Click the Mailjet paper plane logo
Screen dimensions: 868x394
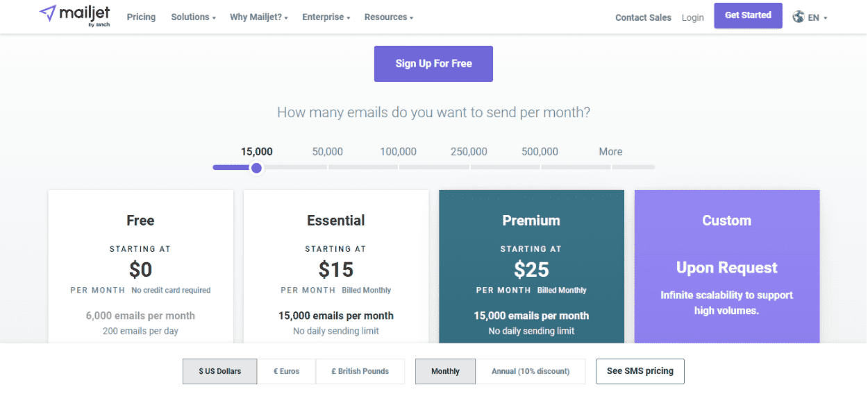[x=49, y=14]
